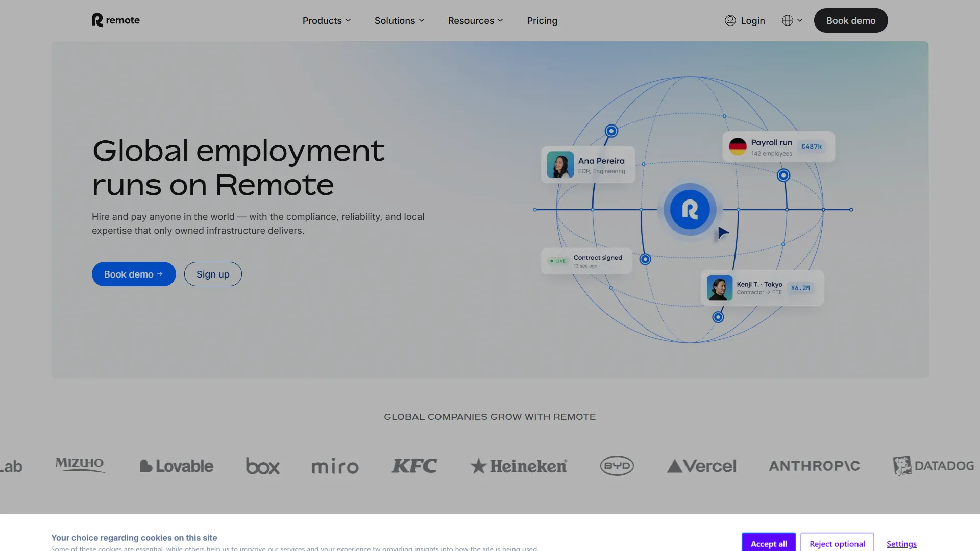
Task: Click the Sign up button
Action: [x=213, y=274]
